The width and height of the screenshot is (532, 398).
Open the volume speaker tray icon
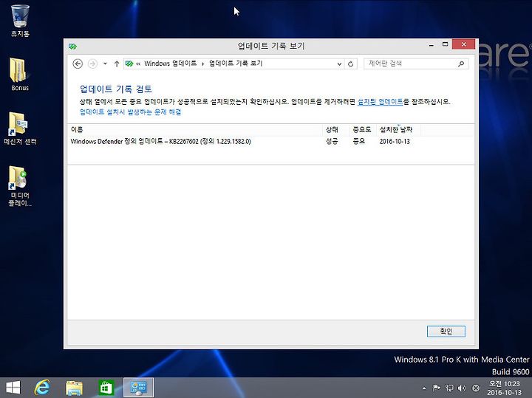pos(461,388)
